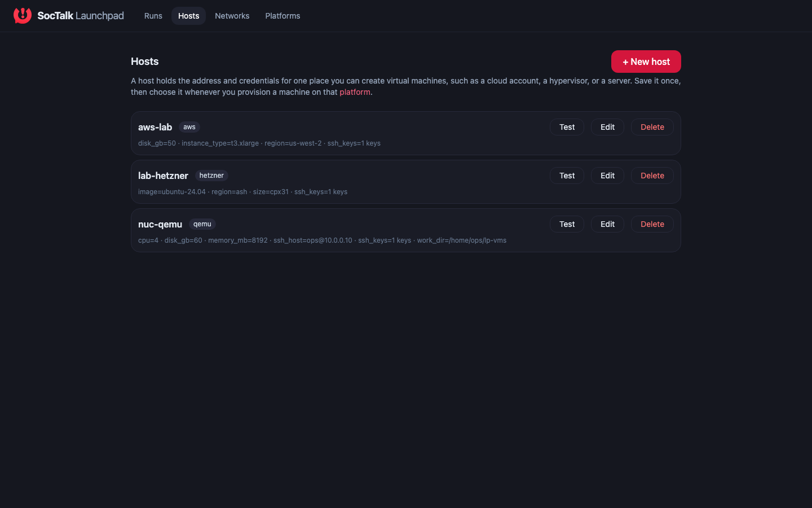812x508 pixels.
Task: Delete the nuc-qemu host
Action: [652, 224]
